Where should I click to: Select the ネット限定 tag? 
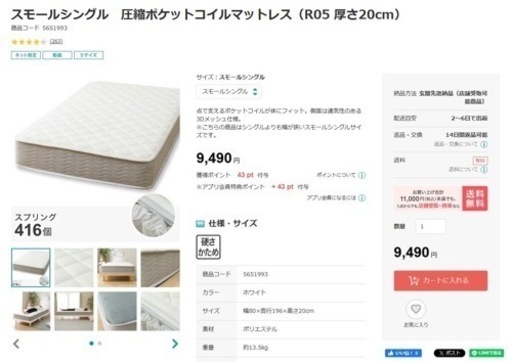(x=26, y=55)
